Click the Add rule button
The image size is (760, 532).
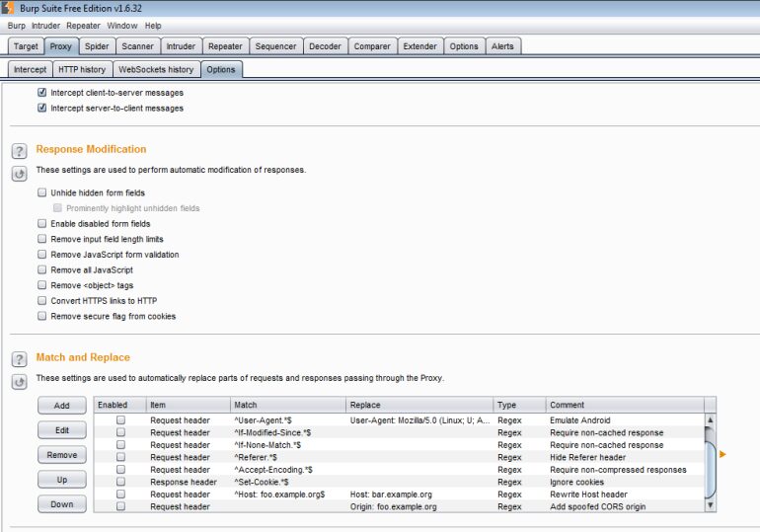pos(61,406)
